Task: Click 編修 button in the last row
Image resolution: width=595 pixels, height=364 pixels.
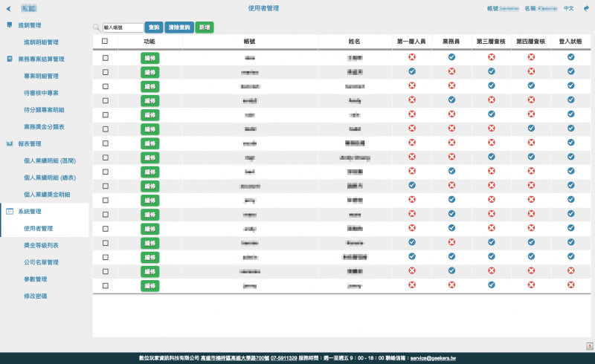Action: click(x=150, y=286)
